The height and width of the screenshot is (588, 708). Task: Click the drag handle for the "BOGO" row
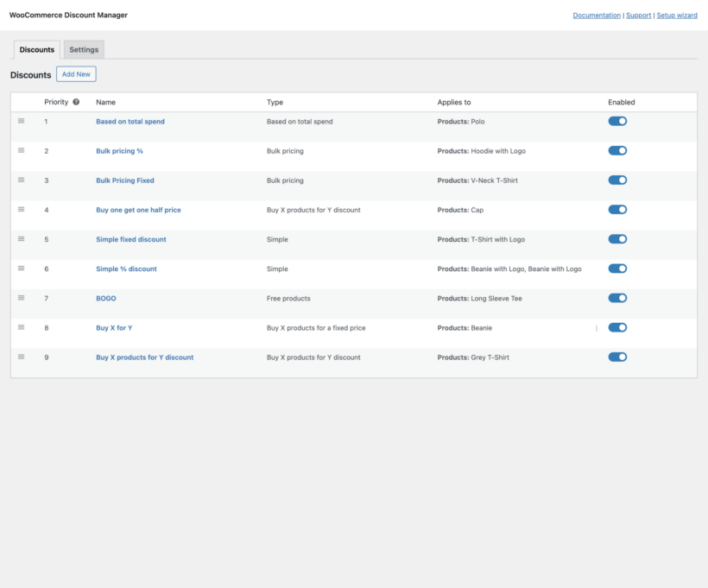(21, 298)
